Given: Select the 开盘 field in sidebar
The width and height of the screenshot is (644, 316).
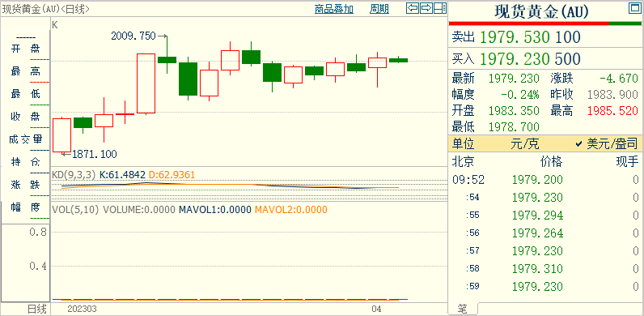Looking at the screenshot, I should tap(25, 49).
